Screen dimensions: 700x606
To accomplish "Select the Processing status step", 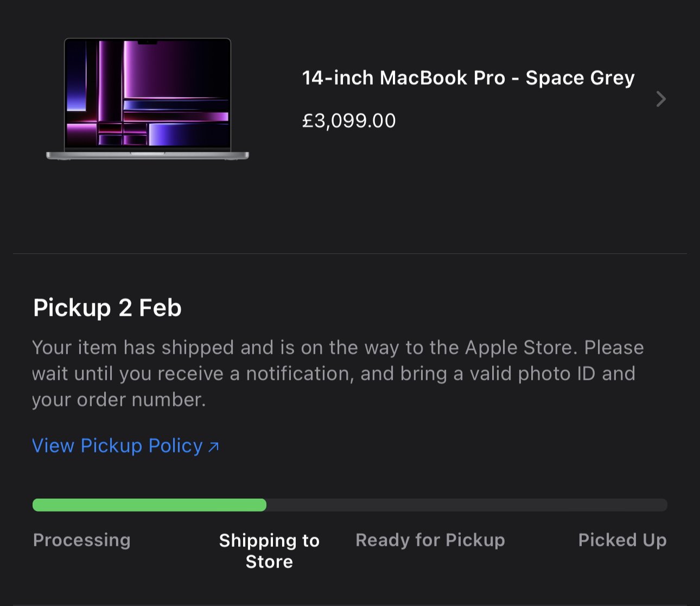I will [x=82, y=540].
